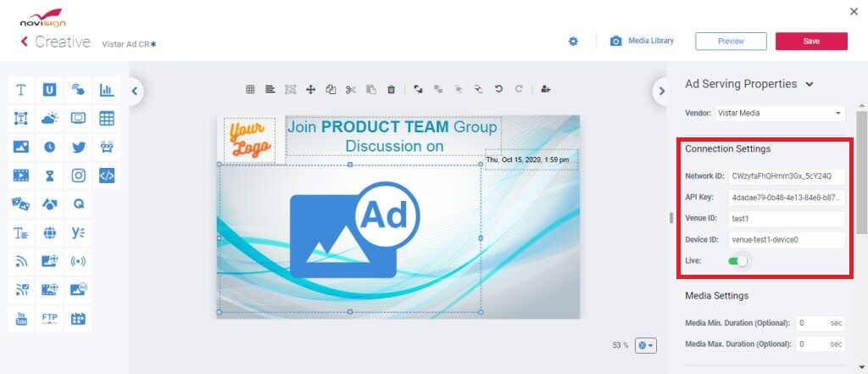This screenshot has width=868, height=374.
Task: Click the scissors cut icon
Action: pos(350,89)
